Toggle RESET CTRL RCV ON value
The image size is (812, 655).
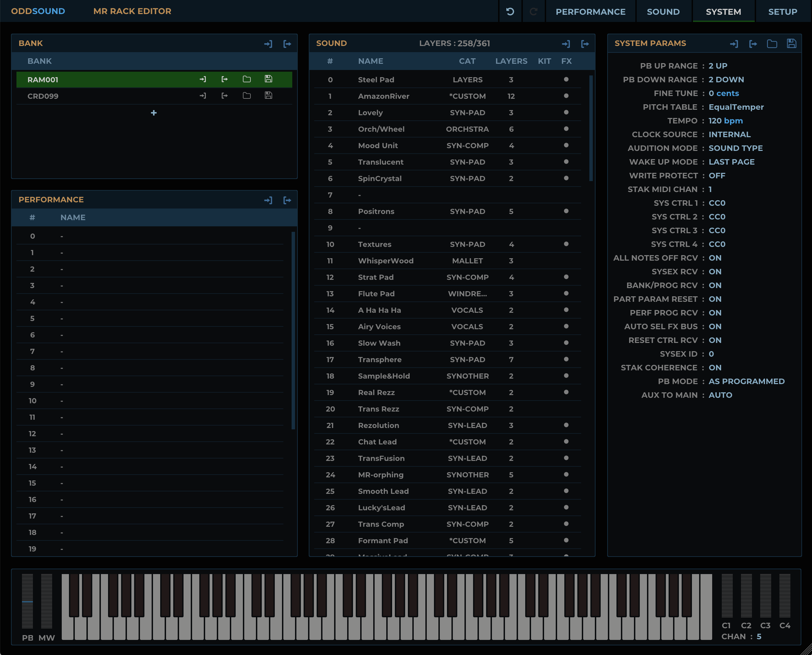(715, 340)
